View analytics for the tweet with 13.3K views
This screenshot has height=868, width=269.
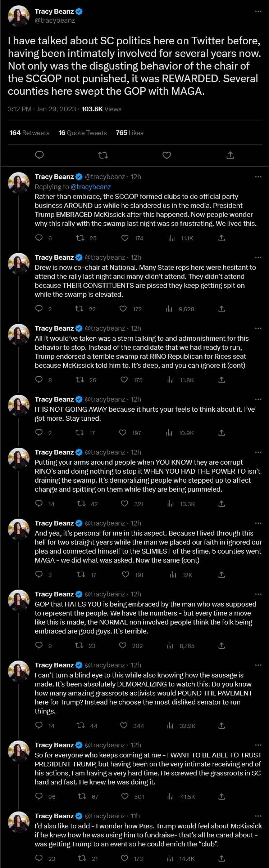pos(171,504)
